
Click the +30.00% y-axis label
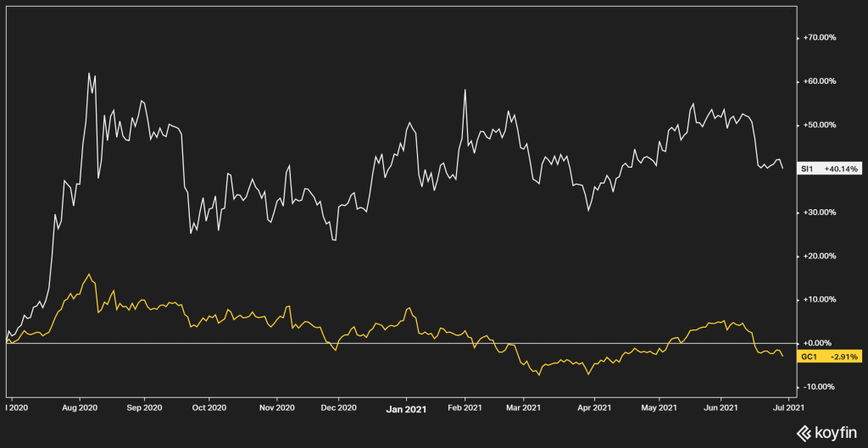821,213
